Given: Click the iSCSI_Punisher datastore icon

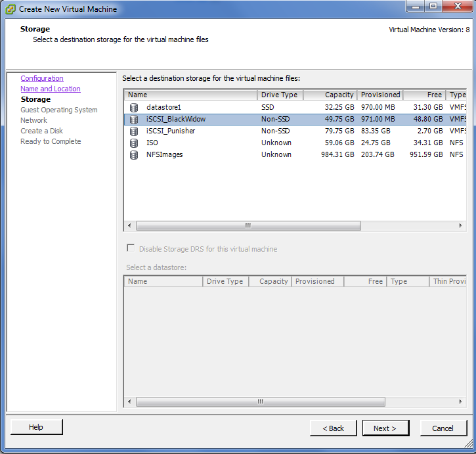Looking at the screenshot, I should tap(134, 131).
